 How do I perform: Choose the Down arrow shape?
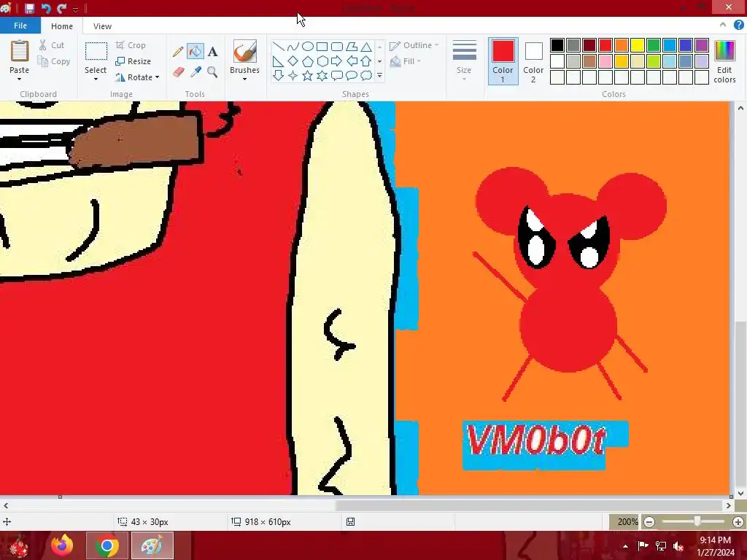(278, 75)
